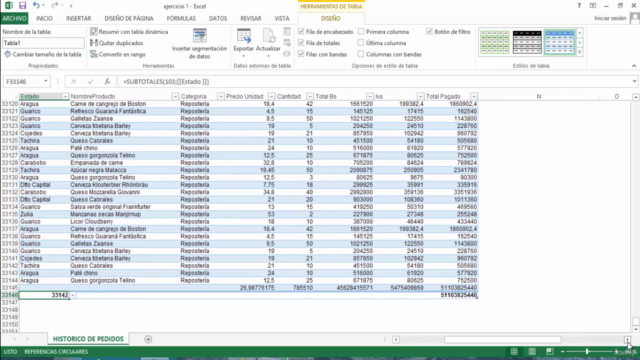The height and width of the screenshot is (360, 640).
Task: Open the Estado column filter dropdown
Action: [x=65, y=97]
